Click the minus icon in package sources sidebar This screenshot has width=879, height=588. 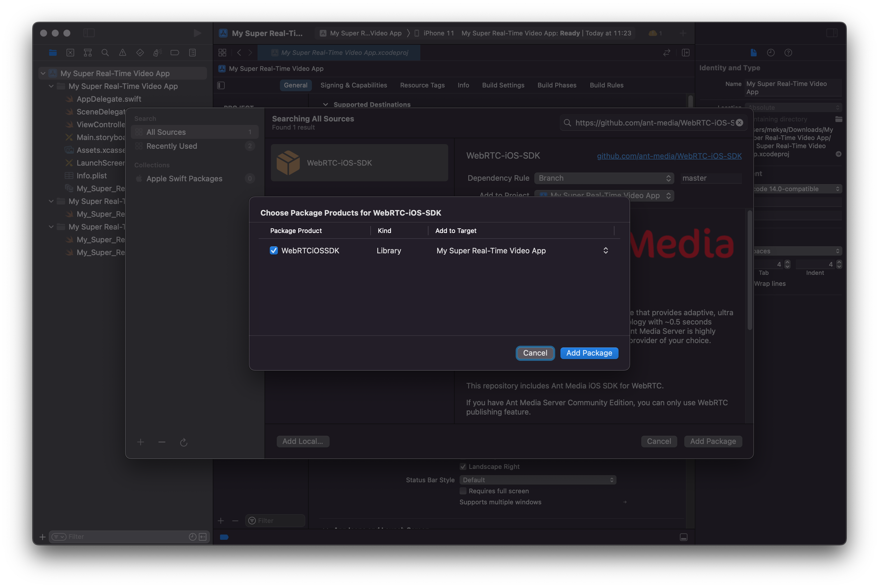(162, 442)
